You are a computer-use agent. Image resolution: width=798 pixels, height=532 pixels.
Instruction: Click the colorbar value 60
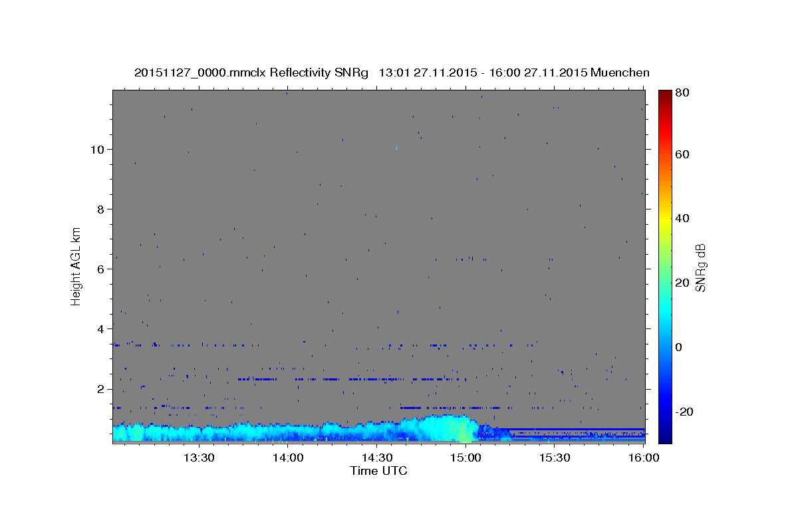684,154
